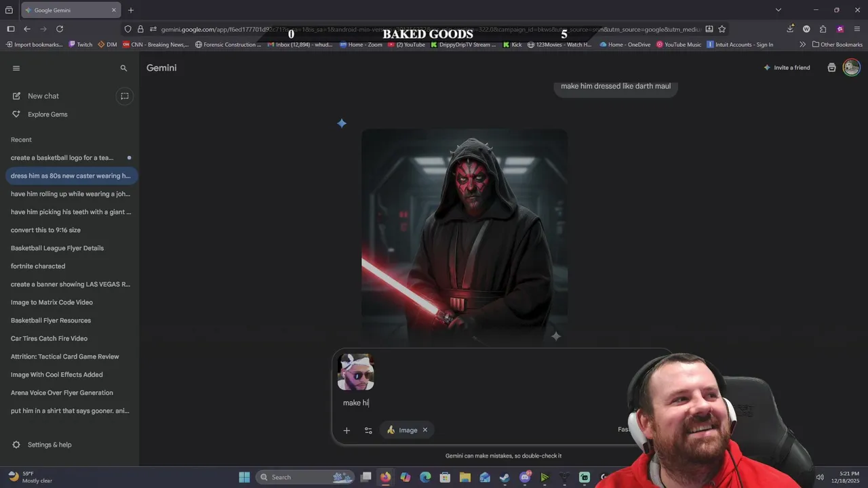Open browser downloads panel
868x488 pixels.
pyautogui.click(x=790, y=29)
